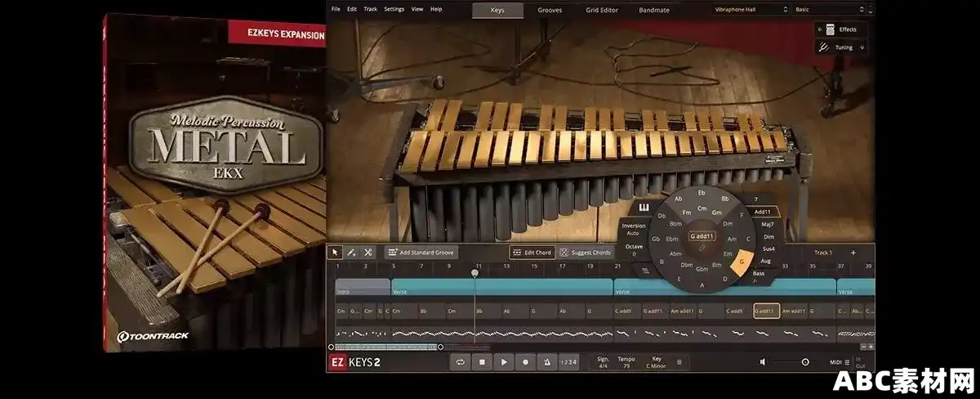
Task: Click the edit pencil under G add11
Action: coord(702,246)
